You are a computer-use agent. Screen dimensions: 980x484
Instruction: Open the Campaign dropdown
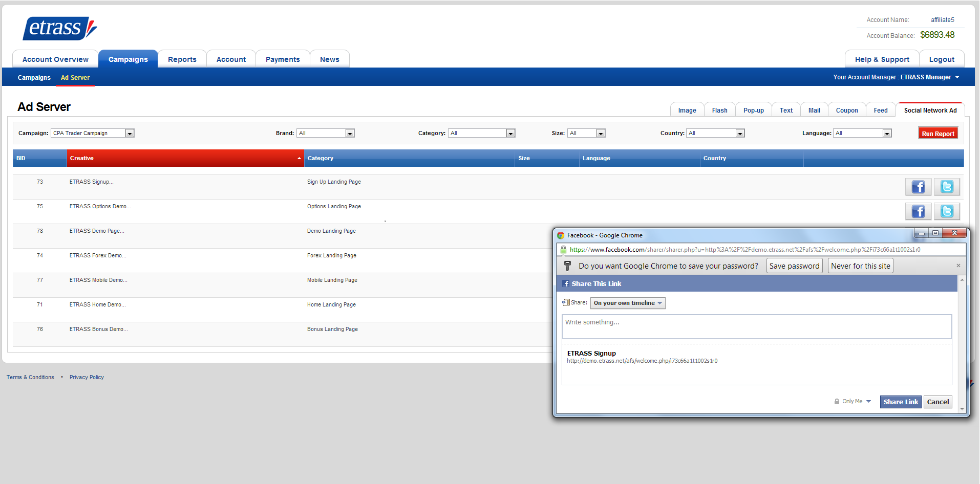(130, 134)
